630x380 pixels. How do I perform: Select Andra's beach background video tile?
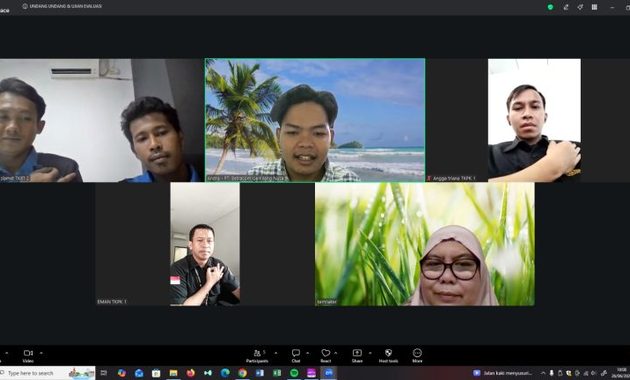click(x=315, y=120)
